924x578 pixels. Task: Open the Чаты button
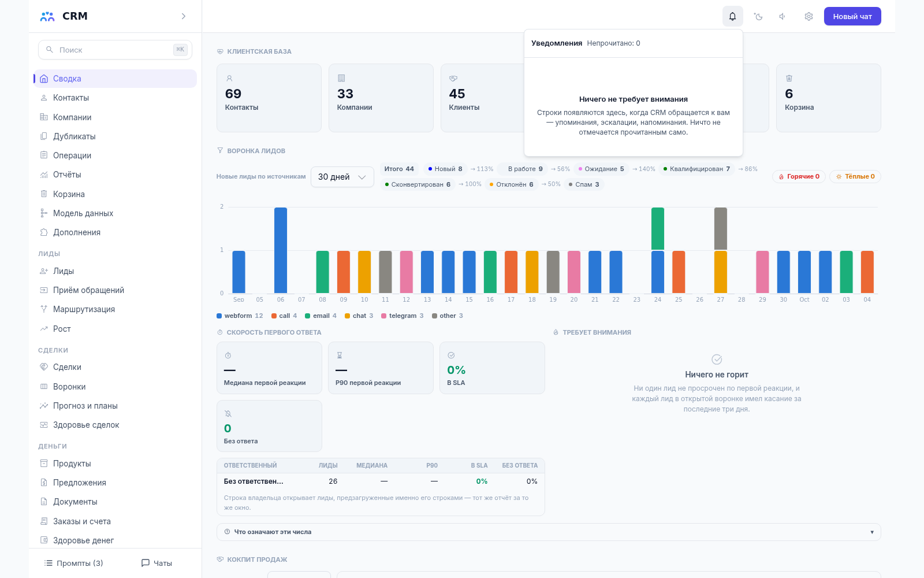click(x=157, y=563)
